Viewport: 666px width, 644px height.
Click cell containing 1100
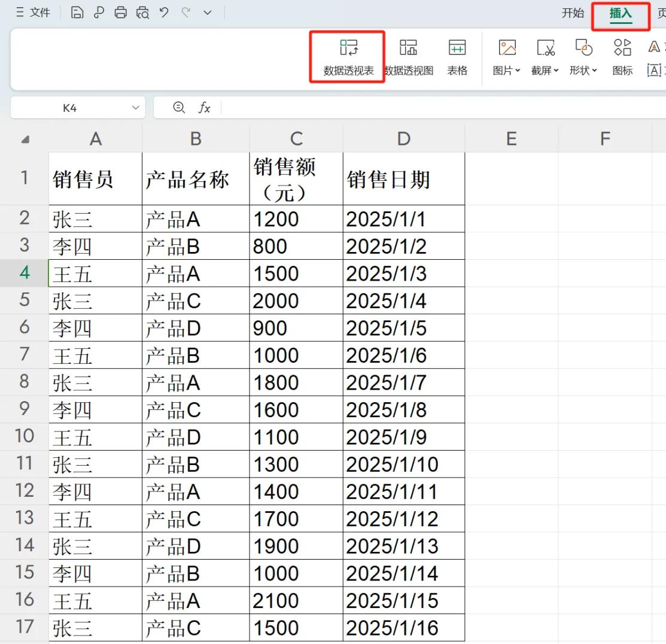pyautogui.click(x=296, y=437)
